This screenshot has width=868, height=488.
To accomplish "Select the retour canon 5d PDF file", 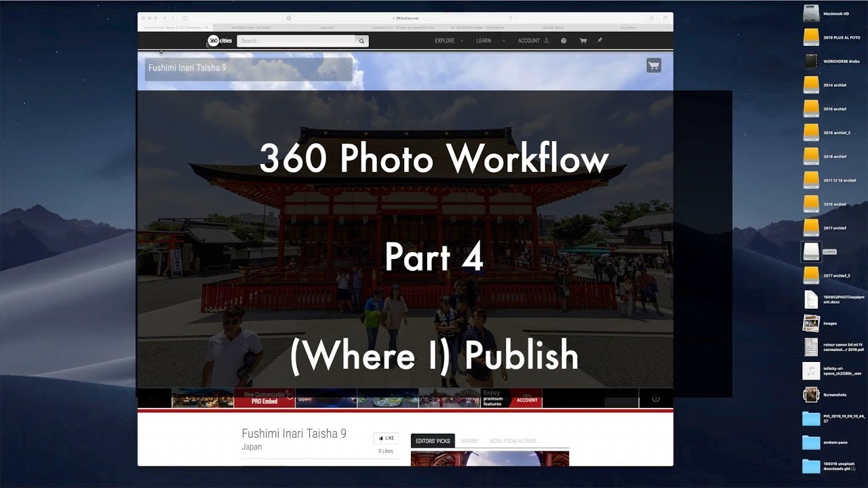I will pos(811,347).
